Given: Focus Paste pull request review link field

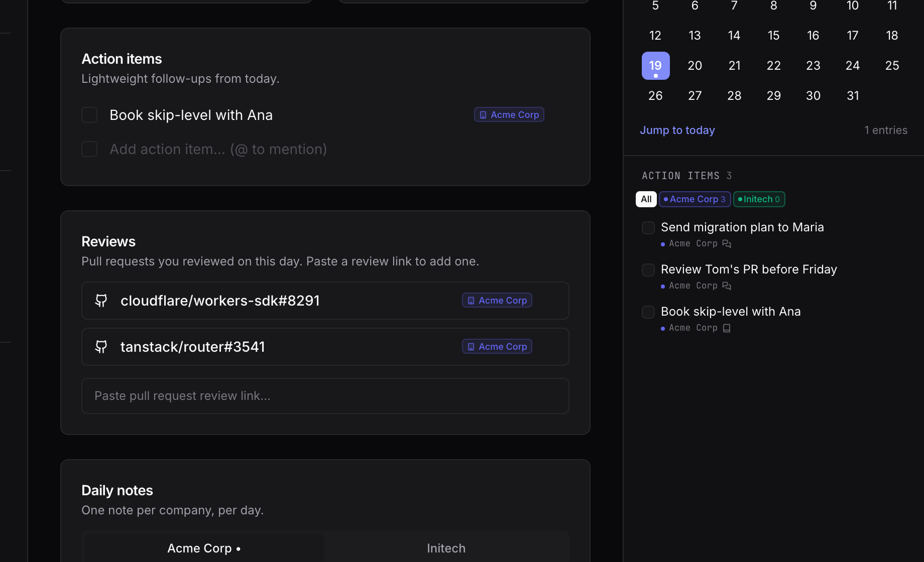Looking at the screenshot, I should 325,396.
